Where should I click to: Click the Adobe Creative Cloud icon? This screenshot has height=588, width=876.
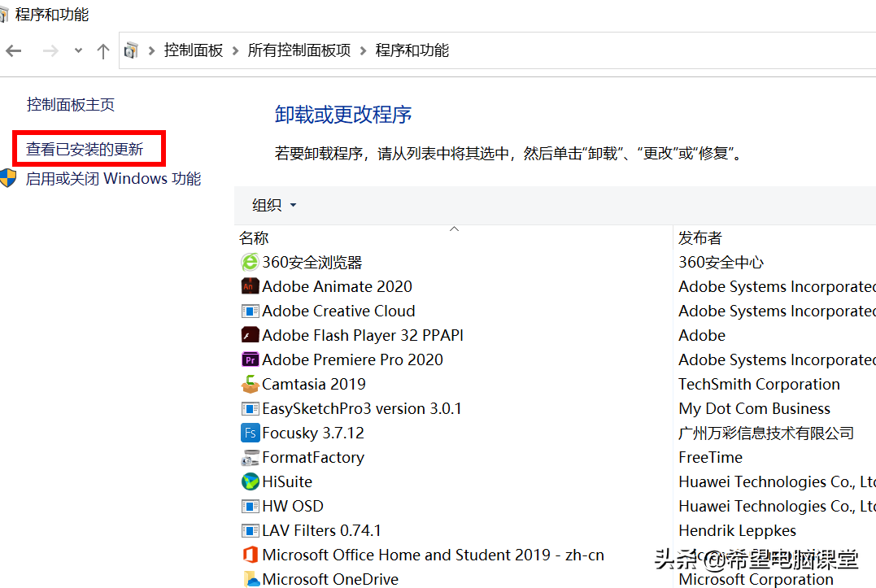[x=250, y=311]
